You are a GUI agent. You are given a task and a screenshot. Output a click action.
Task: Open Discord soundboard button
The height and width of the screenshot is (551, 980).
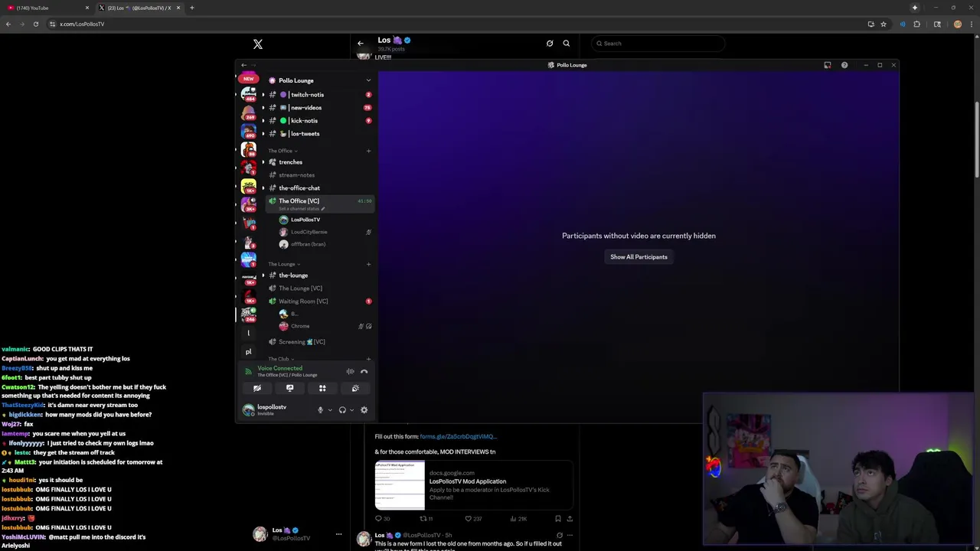click(355, 388)
